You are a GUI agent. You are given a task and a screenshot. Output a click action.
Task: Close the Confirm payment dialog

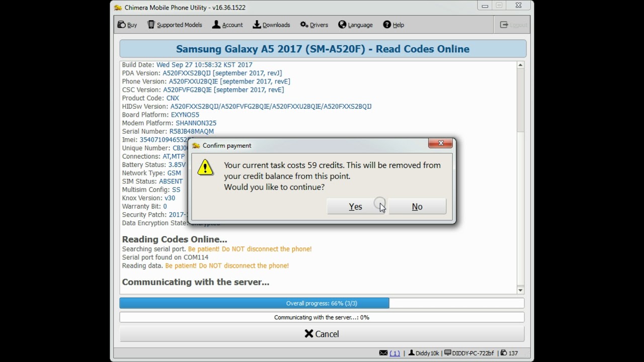tap(441, 143)
